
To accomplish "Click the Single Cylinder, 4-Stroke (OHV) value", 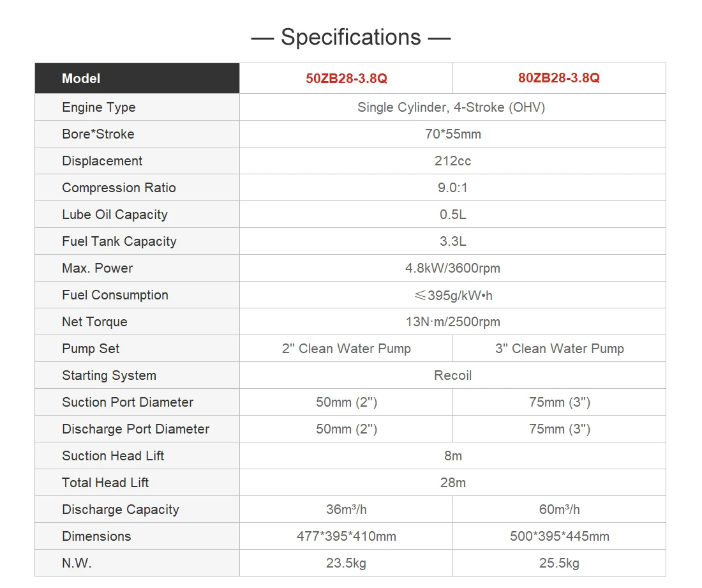I will pos(451,107).
